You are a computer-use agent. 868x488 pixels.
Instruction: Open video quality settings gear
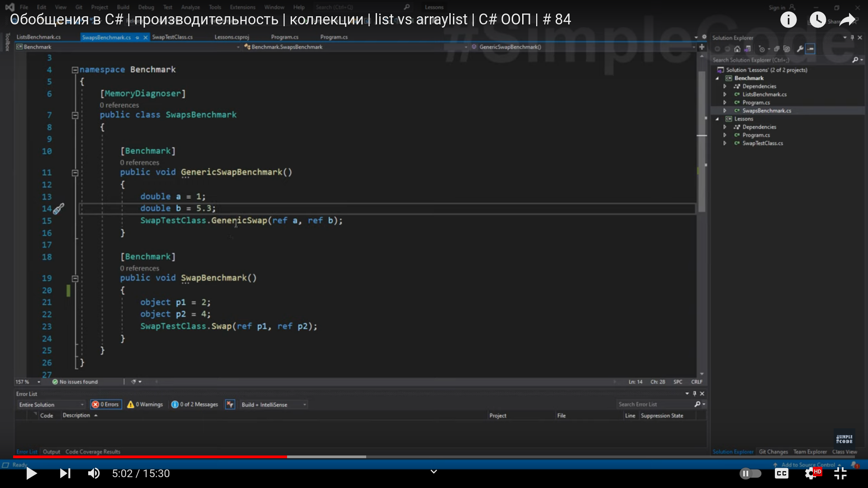tap(811, 473)
